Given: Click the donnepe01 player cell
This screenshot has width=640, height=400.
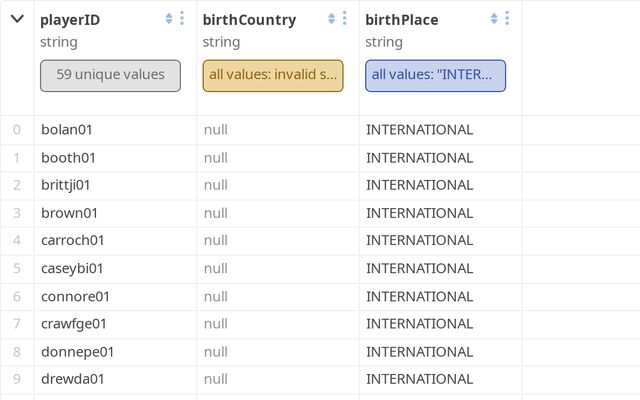Looking at the screenshot, I should 77,352.
